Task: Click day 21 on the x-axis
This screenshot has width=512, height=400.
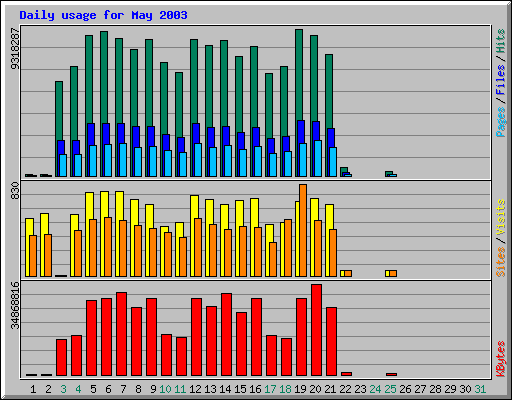Action: (x=330, y=389)
